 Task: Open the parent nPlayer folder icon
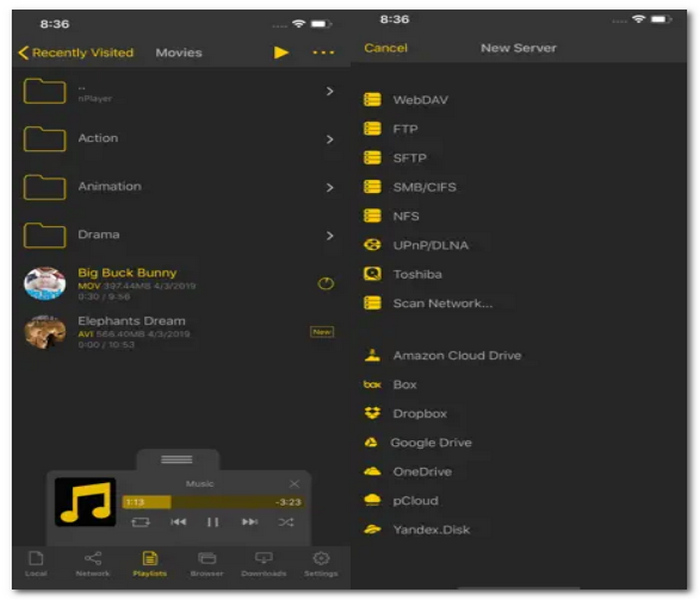[45, 91]
